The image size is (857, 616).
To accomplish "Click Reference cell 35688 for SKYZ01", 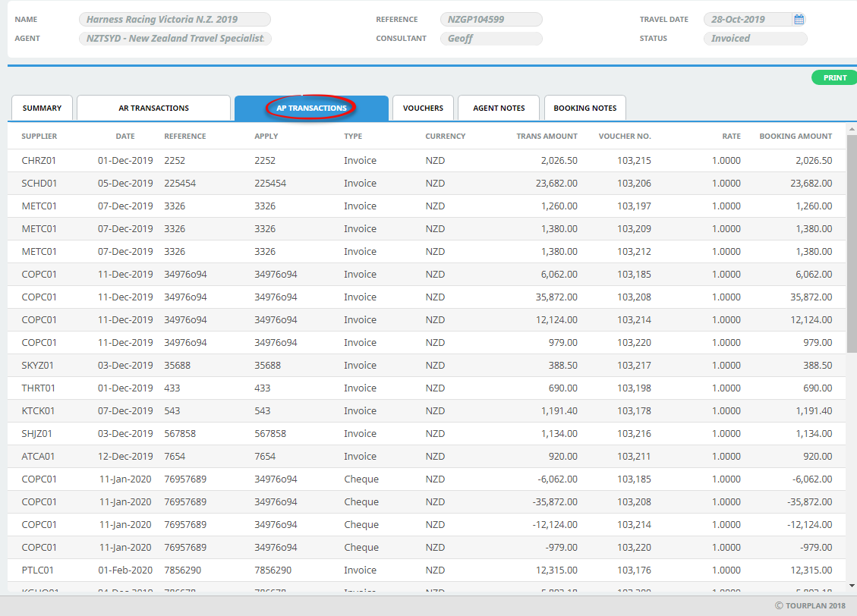I will point(177,366).
